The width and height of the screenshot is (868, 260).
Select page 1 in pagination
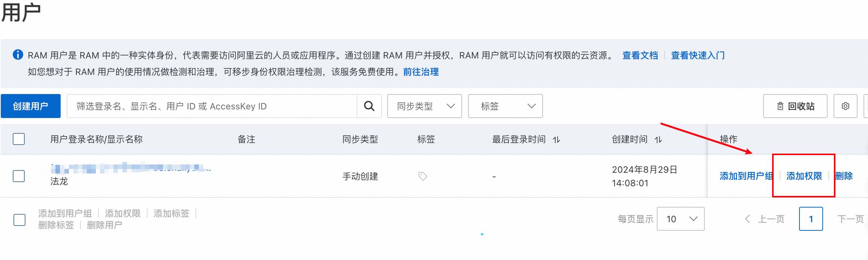(811, 219)
